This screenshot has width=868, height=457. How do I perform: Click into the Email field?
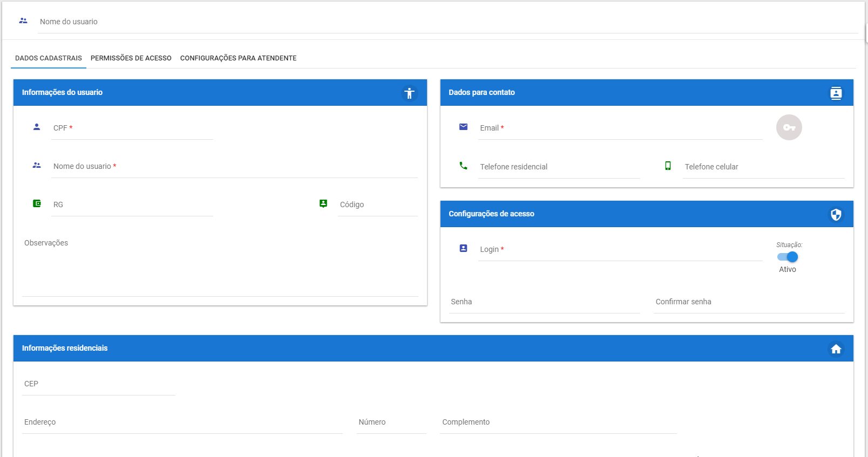tap(620, 128)
